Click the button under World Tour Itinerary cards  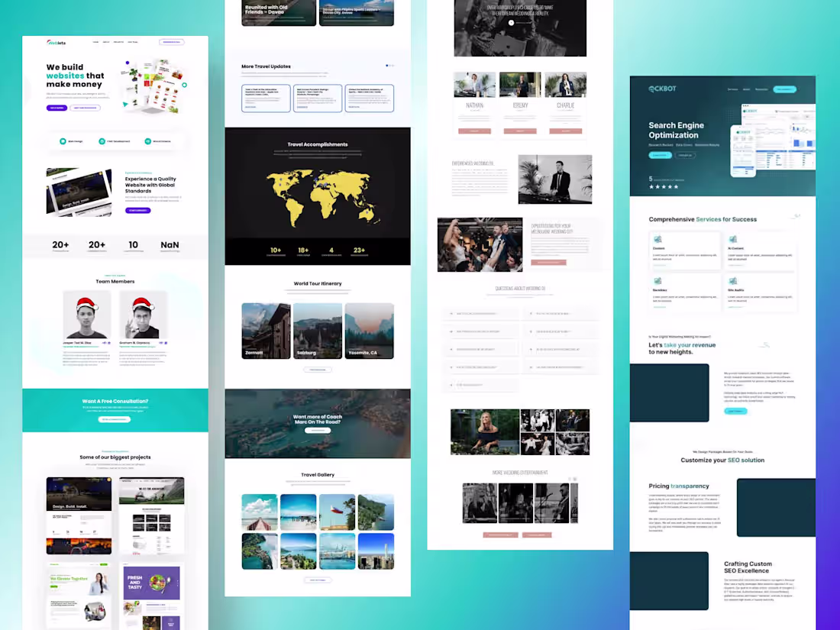(x=318, y=370)
